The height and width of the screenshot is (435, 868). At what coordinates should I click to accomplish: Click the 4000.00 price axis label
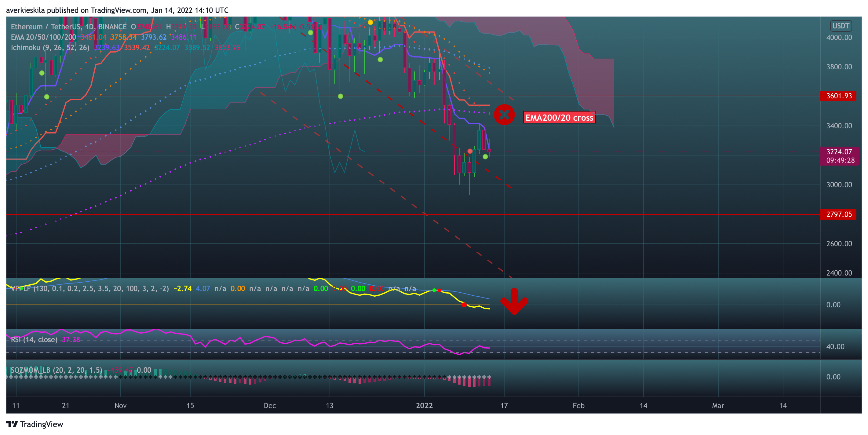pyautogui.click(x=839, y=37)
